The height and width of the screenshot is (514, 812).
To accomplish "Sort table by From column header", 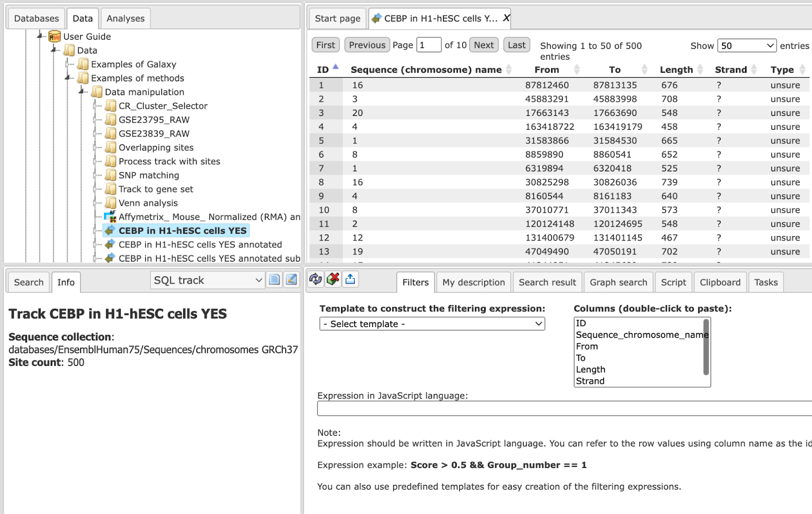I will 557,70.
